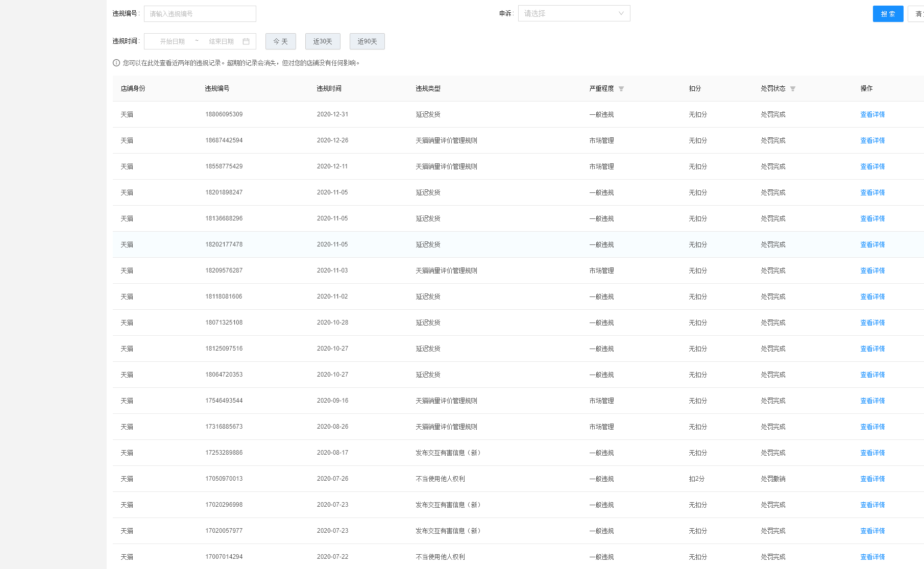924x569 pixels.
Task: Filter by 严重程度 funnel icon
Action: pyautogui.click(x=621, y=89)
